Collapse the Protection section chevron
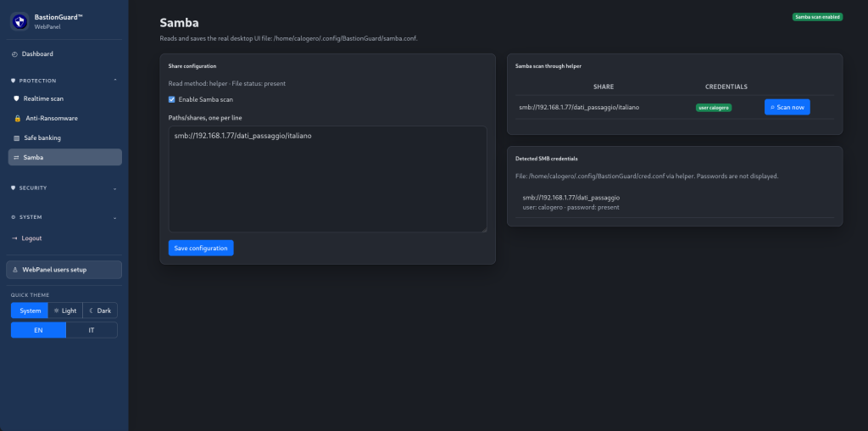Screen dimensions: 868x431 point(115,81)
